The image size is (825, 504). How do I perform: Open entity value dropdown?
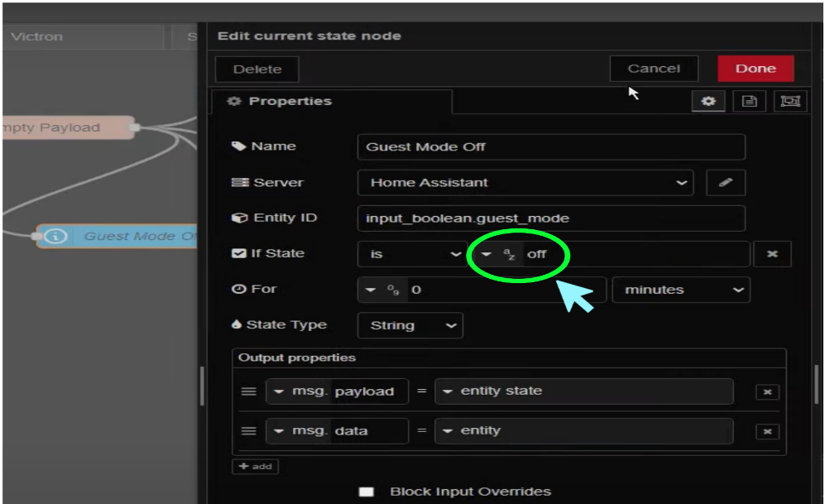(x=583, y=431)
